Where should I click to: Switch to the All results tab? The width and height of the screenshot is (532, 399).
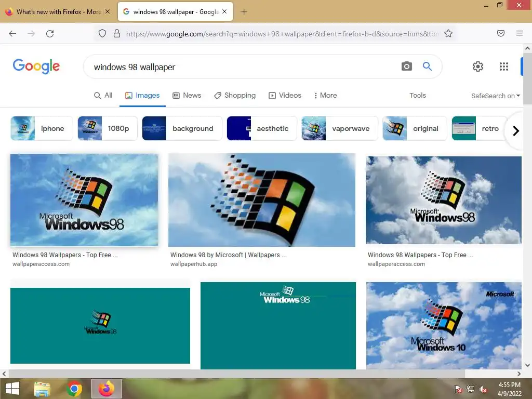(x=103, y=96)
